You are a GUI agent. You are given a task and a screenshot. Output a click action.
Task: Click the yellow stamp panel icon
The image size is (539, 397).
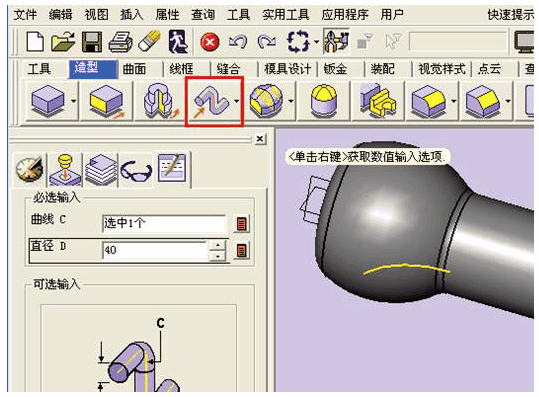65,169
